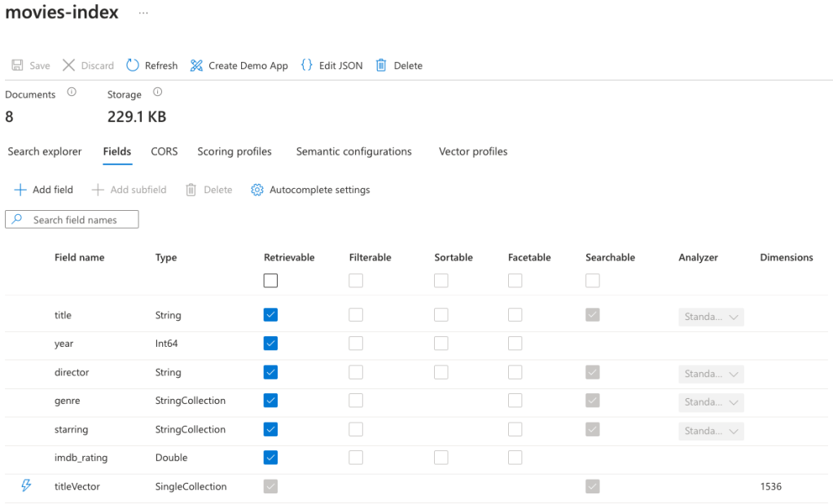833x504 pixels.
Task: Open the ellipsis menu beside movies-index
Action: point(143,14)
